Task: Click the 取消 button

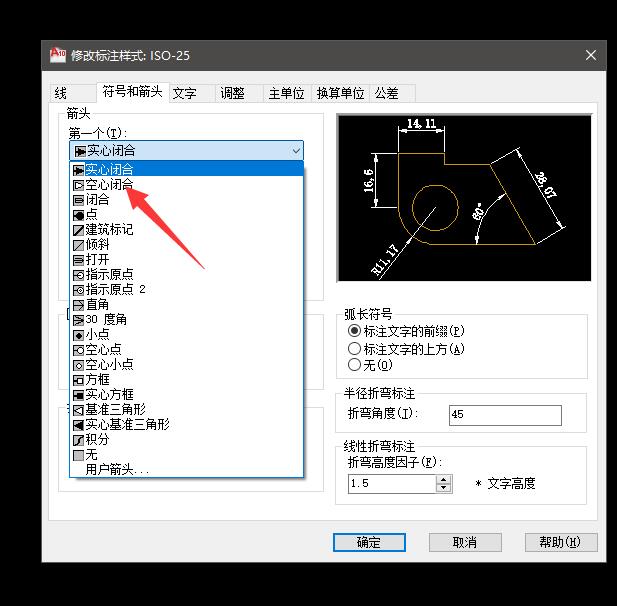Action: pos(465,543)
